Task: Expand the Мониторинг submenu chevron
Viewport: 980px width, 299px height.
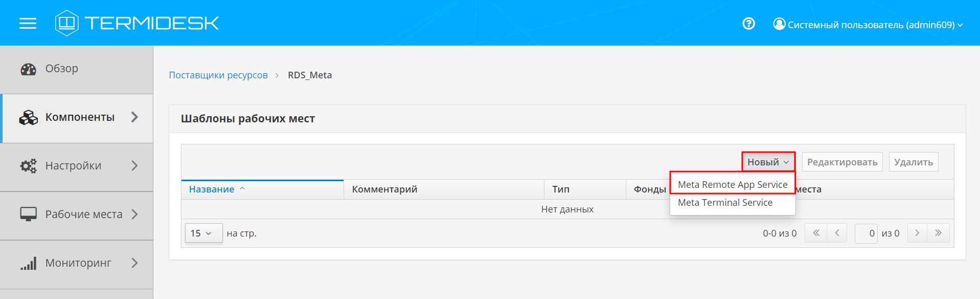Action: click(135, 263)
